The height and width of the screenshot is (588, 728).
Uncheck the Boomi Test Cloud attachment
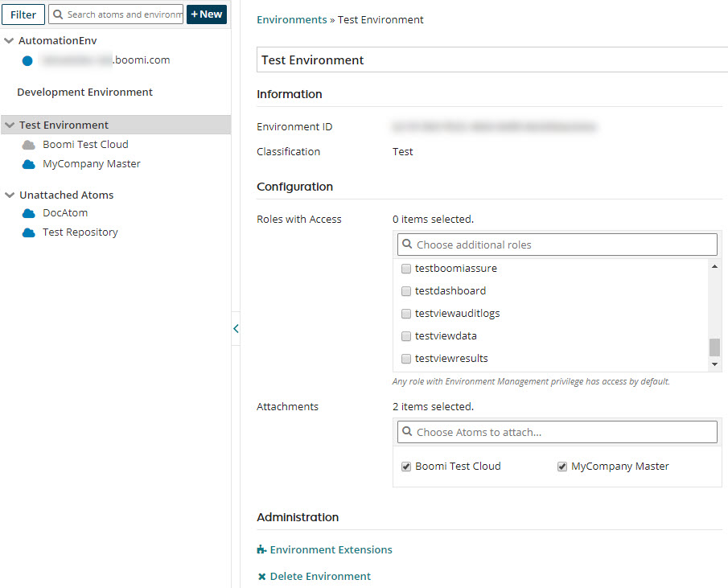(x=406, y=467)
